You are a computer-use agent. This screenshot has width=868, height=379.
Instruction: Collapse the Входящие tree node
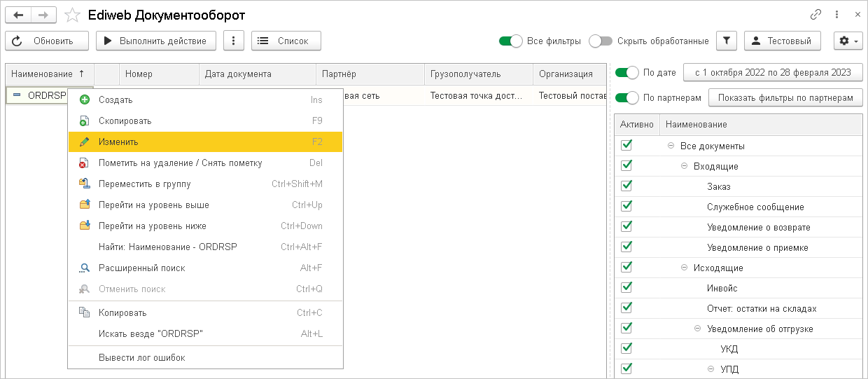[684, 166]
